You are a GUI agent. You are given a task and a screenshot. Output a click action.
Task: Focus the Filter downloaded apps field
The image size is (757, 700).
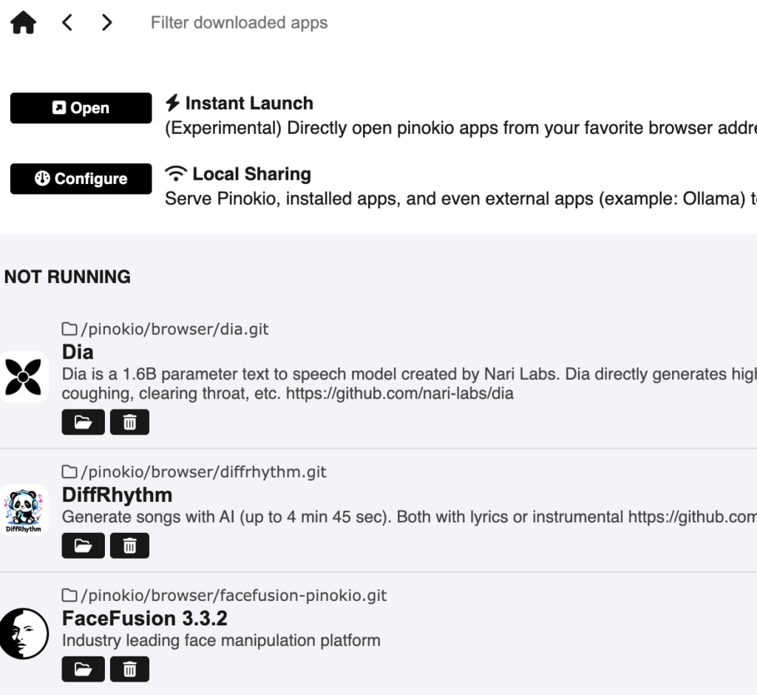239,23
